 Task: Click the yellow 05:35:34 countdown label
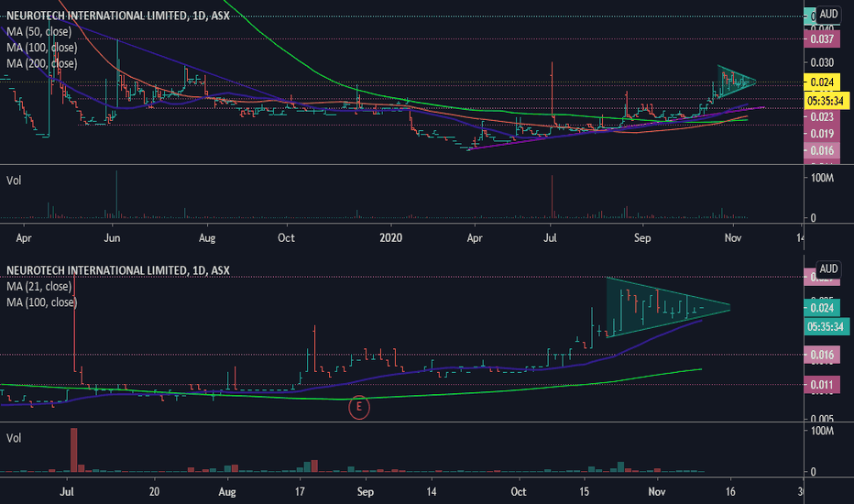(825, 101)
